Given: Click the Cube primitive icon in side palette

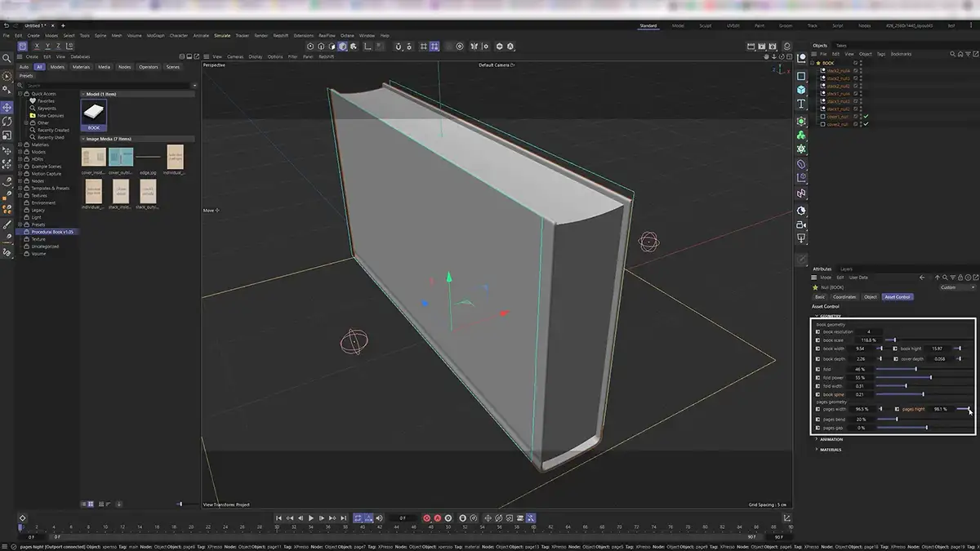Looking at the screenshot, I should coord(801,89).
